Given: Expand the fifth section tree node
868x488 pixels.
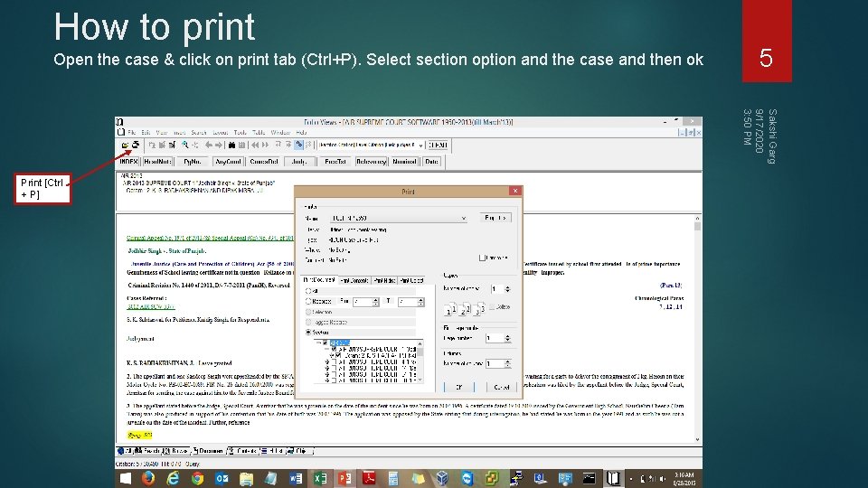Looking at the screenshot, I should click(x=326, y=368).
